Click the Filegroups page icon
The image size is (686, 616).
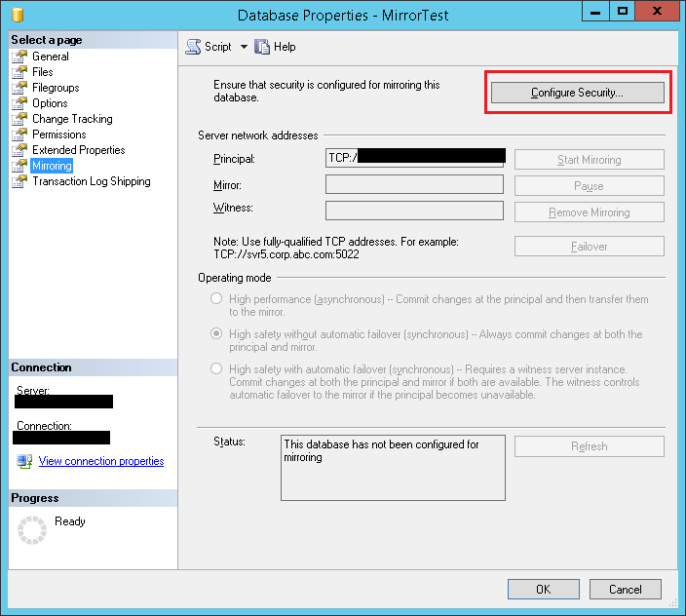tap(19, 88)
